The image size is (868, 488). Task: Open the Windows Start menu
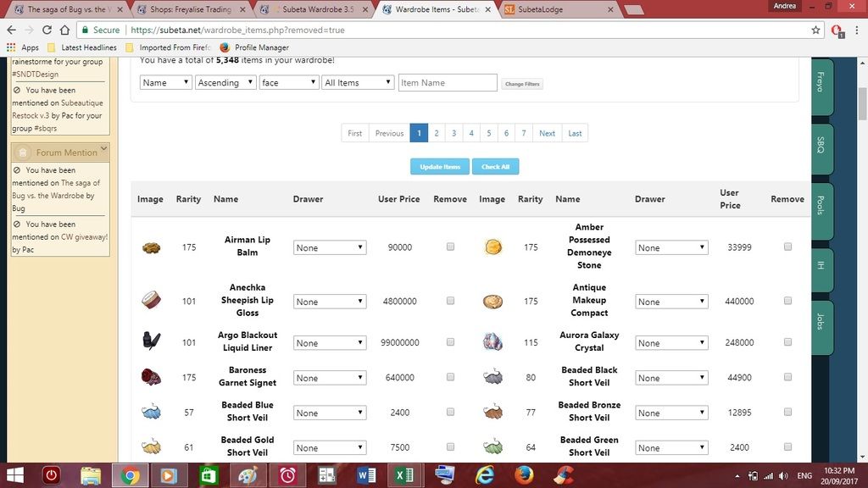point(15,475)
